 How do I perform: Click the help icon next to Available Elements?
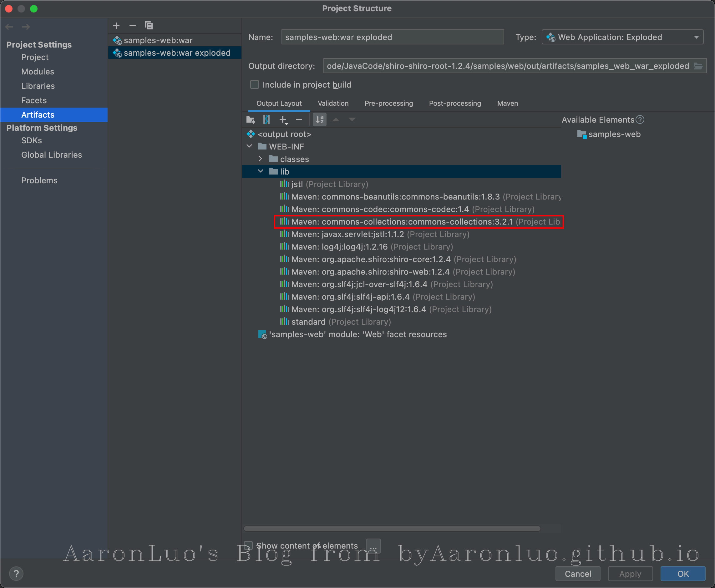pyautogui.click(x=640, y=119)
